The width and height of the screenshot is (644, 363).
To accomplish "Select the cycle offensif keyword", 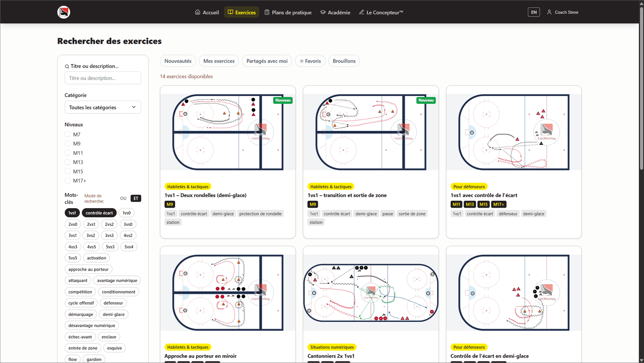I will pos(81,303).
